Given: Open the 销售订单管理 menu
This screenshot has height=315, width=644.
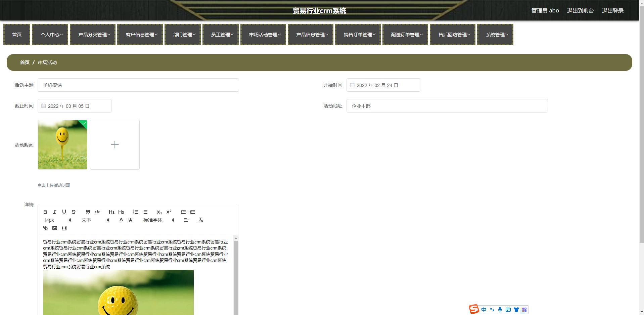Looking at the screenshot, I should pyautogui.click(x=359, y=35).
